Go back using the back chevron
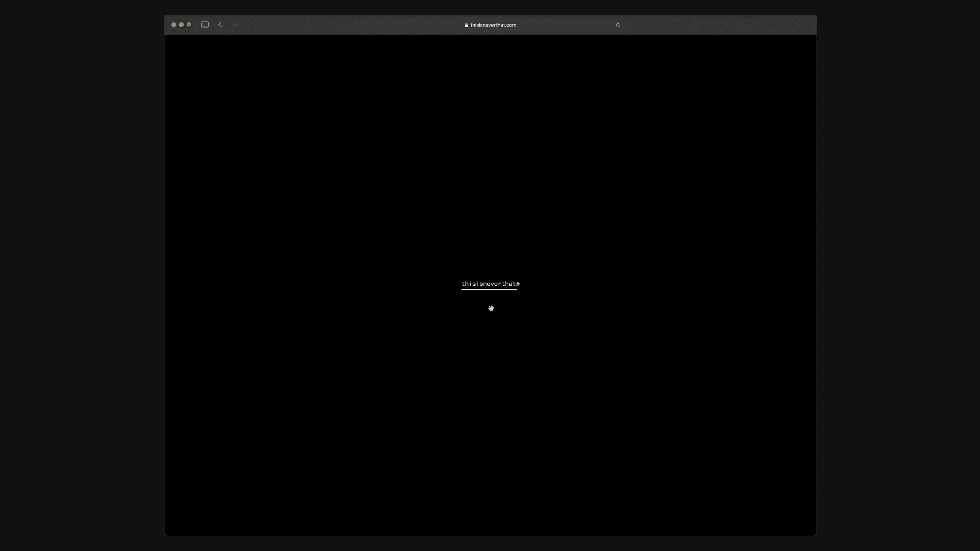The image size is (980, 551). 220,24
